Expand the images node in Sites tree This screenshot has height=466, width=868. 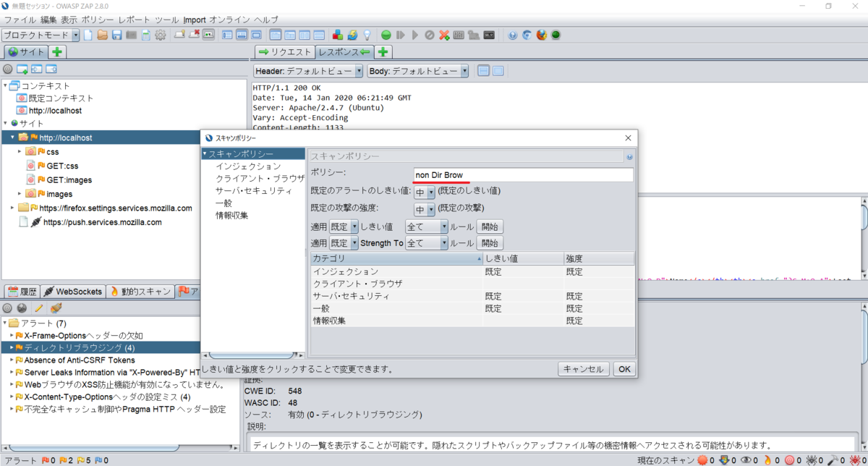coord(20,194)
